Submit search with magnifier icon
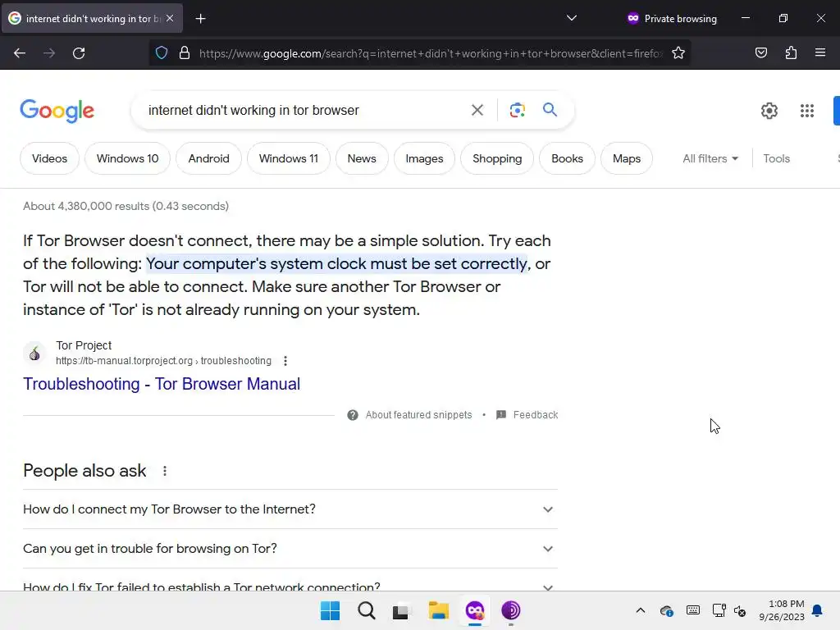This screenshot has width=840, height=630. [550, 110]
